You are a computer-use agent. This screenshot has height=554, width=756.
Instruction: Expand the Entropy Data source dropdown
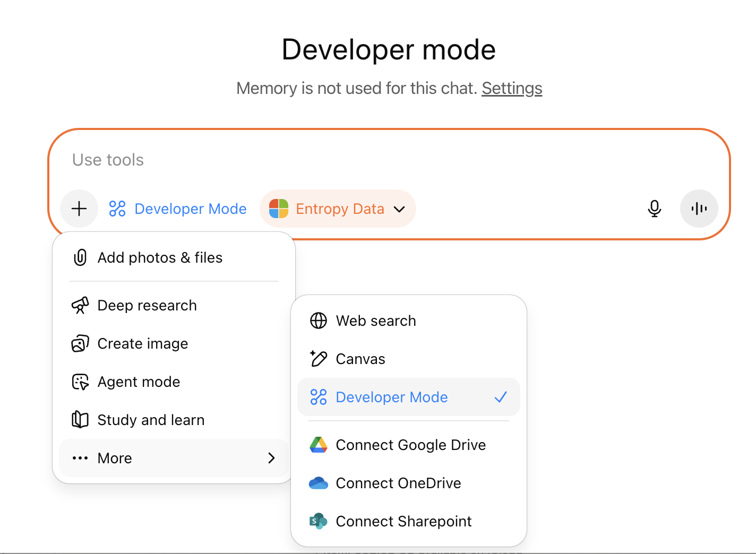click(x=400, y=209)
